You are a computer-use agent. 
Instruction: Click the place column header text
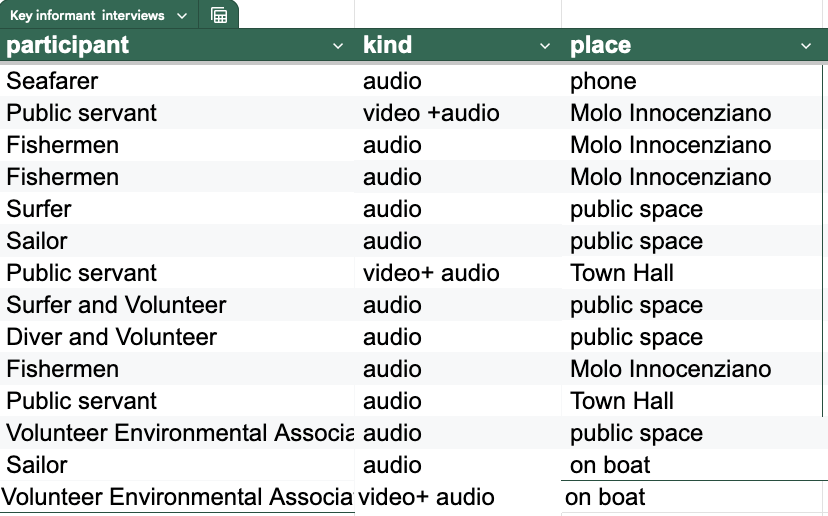click(x=601, y=45)
